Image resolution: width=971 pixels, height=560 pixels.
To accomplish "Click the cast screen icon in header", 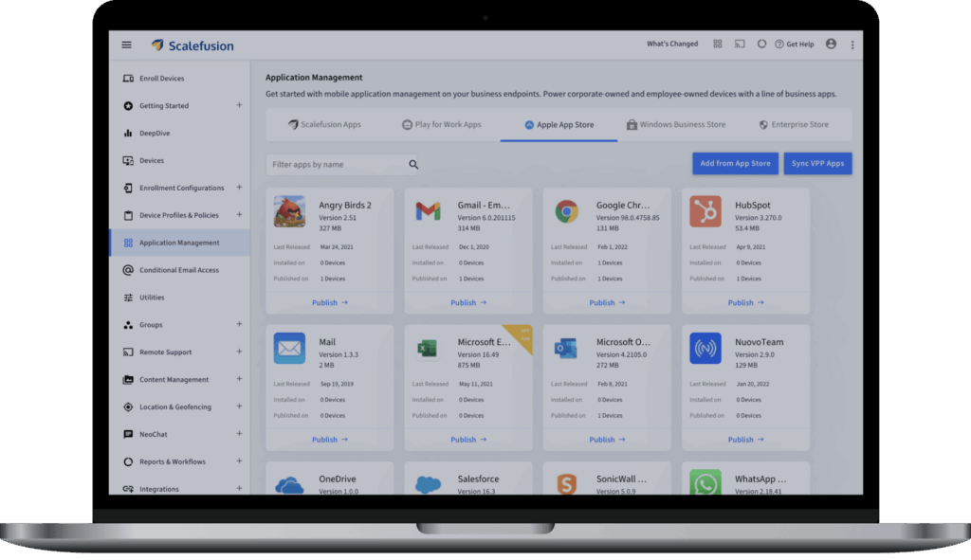I will (740, 45).
